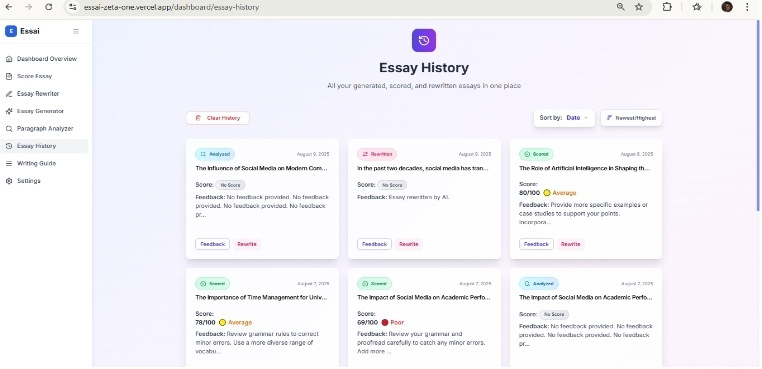Click title The Importance of Time Management
The height and width of the screenshot is (369, 762).
click(261, 297)
